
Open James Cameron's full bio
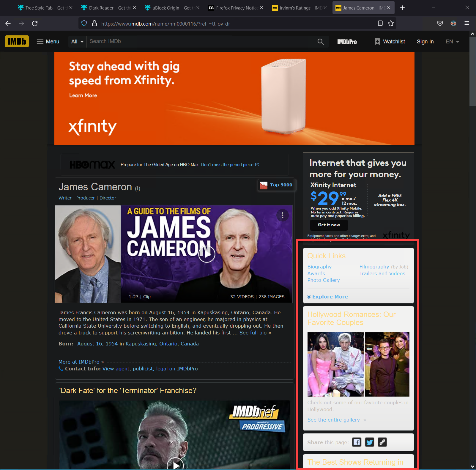253,333
